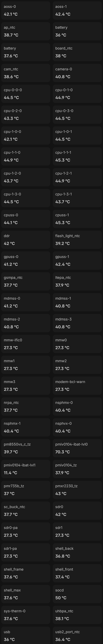
Task: Open the modem-bcl-warn card
Action: click(x=77, y=385)
